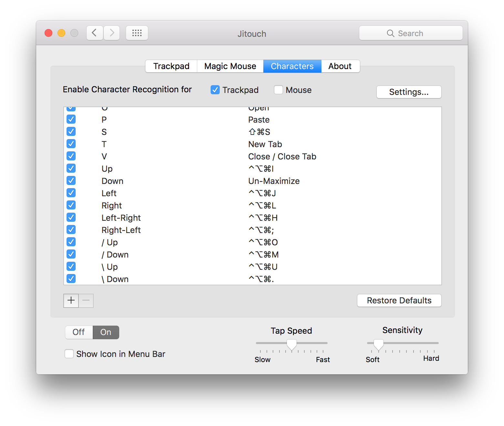The height and width of the screenshot is (426, 504).
Task: Uncheck the Right-Left gesture checkbox
Action: 71,230
